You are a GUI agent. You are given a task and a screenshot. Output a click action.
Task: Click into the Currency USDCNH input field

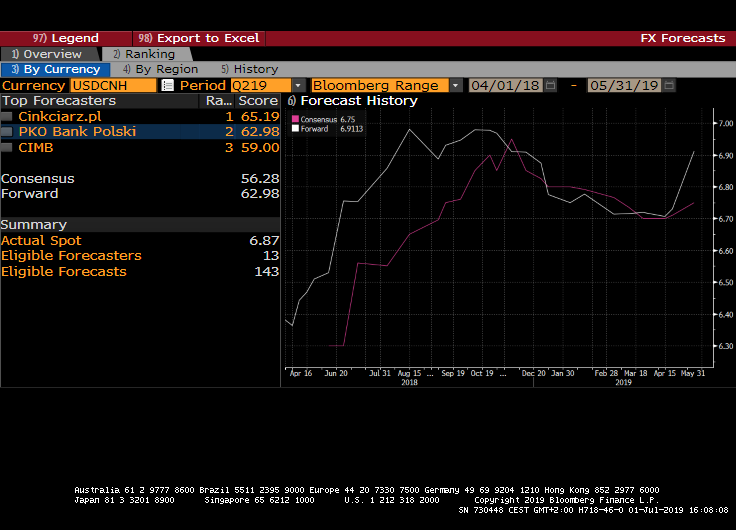point(112,86)
